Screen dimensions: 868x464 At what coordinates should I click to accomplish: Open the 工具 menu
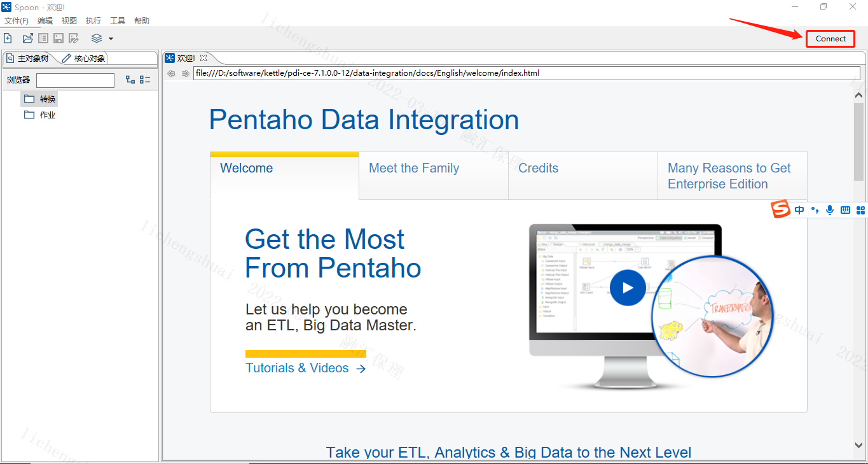[x=118, y=21]
